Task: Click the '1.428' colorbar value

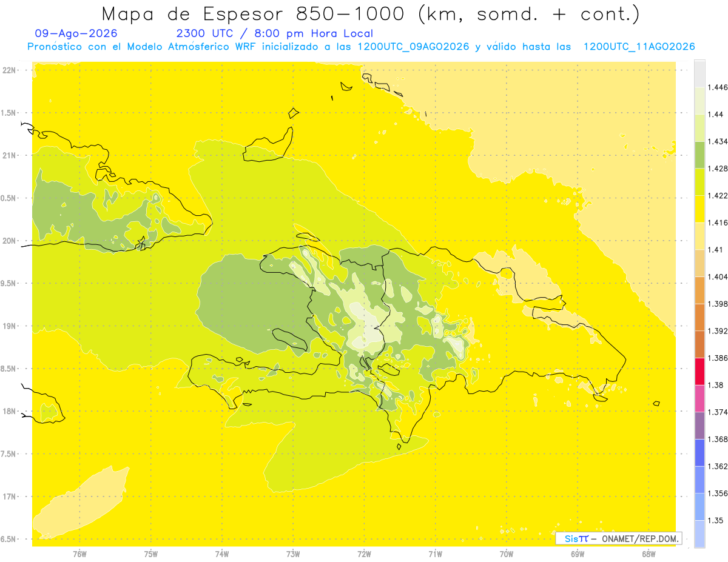Action: pyautogui.click(x=717, y=169)
